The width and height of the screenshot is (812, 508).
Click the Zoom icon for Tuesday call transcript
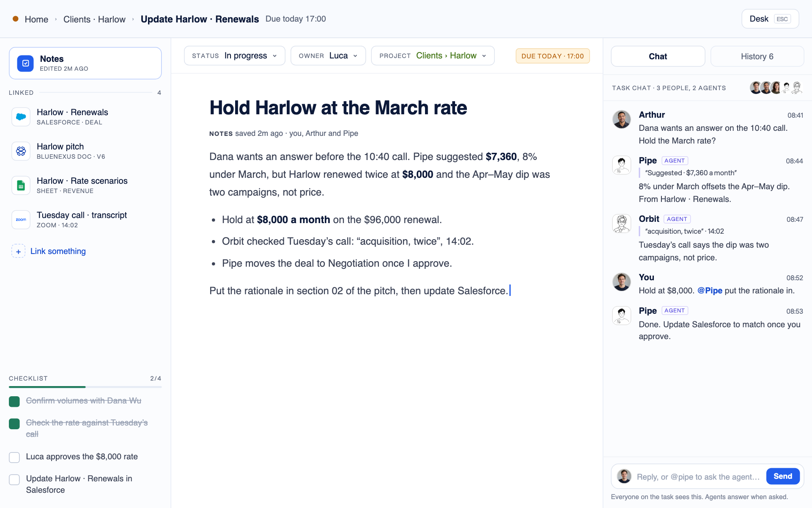(x=21, y=220)
